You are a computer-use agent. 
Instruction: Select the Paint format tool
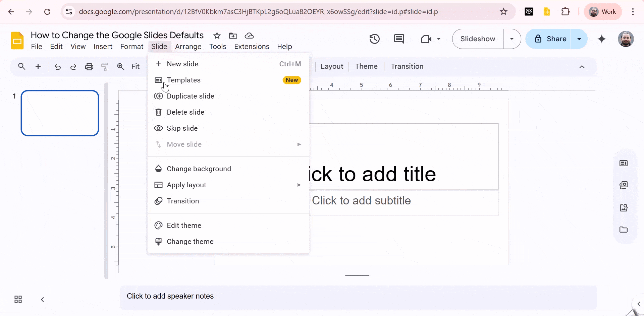pyautogui.click(x=104, y=66)
